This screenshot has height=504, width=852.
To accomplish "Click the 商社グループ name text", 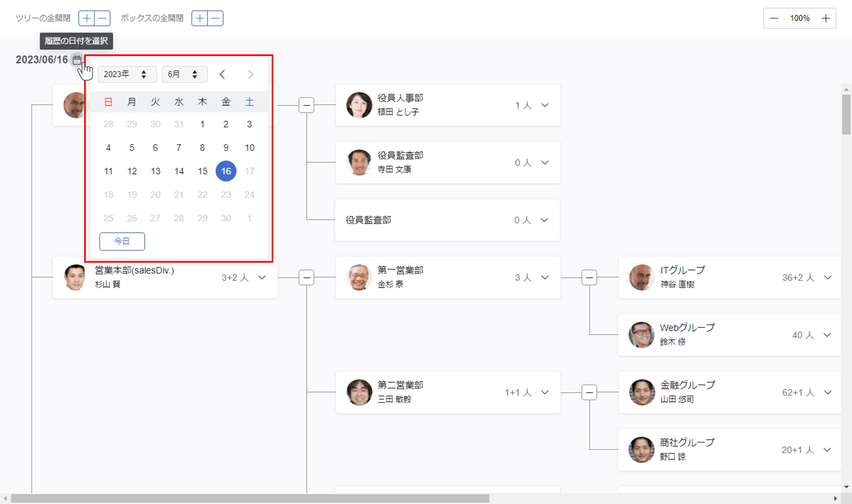I will point(687,443).
